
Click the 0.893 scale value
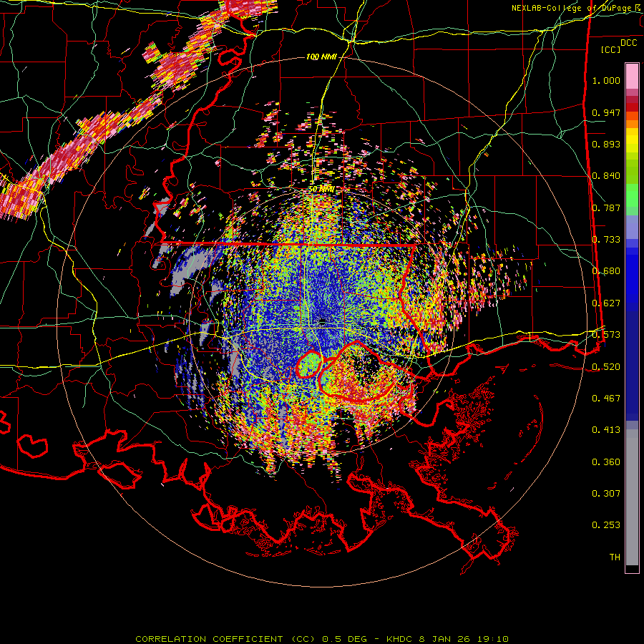pos(606,144)
